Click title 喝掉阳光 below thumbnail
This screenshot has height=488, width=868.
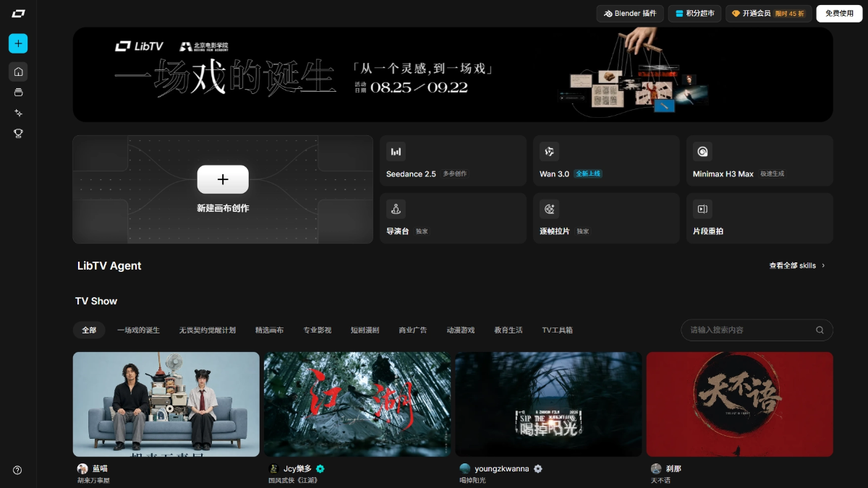pyautogui.click(x=472, y=480)
